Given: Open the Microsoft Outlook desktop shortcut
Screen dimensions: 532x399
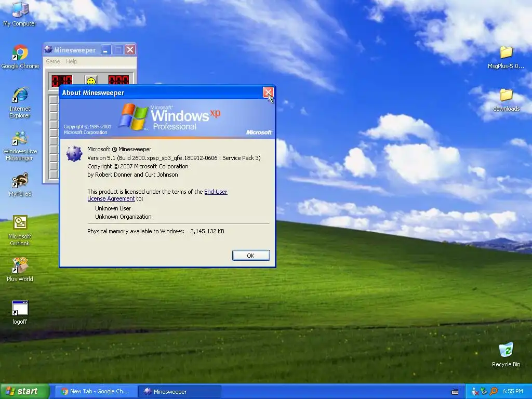Looking at the screenshot, I should (20, 230).
